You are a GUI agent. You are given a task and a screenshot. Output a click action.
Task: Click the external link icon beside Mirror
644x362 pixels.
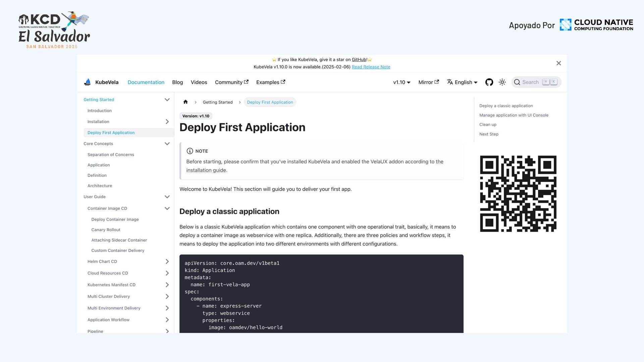437,82
